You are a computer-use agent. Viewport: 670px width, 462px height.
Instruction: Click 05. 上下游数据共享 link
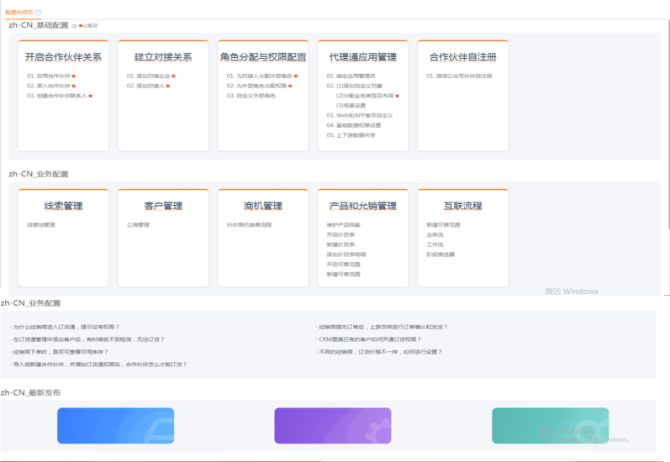352,134
